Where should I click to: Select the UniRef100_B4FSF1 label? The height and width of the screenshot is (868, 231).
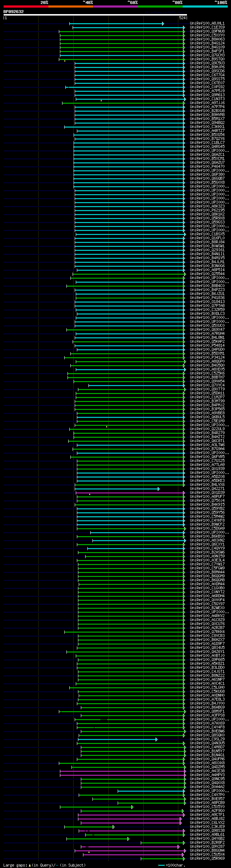click(x=207, y=51)
